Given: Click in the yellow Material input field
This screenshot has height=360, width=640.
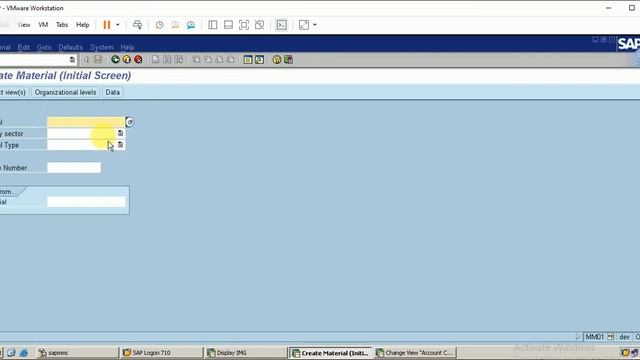Looking at the screenshot, I should point(86,122).
